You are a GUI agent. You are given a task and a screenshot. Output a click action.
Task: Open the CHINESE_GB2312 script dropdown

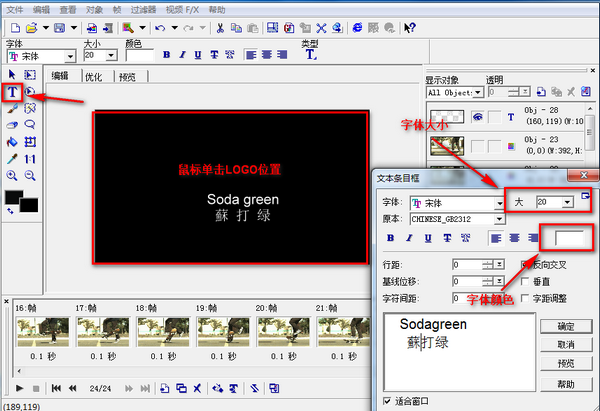click(499, 219)
